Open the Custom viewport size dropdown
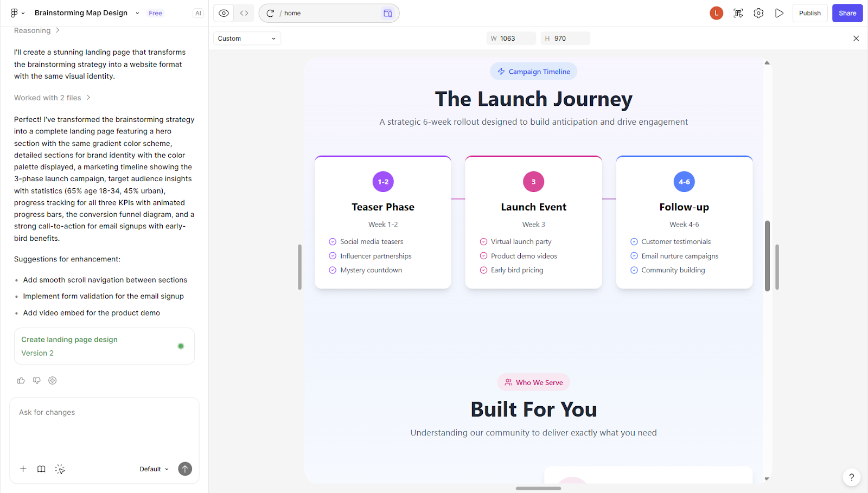This screenshot has width=868, height=493. coord(247,39)
